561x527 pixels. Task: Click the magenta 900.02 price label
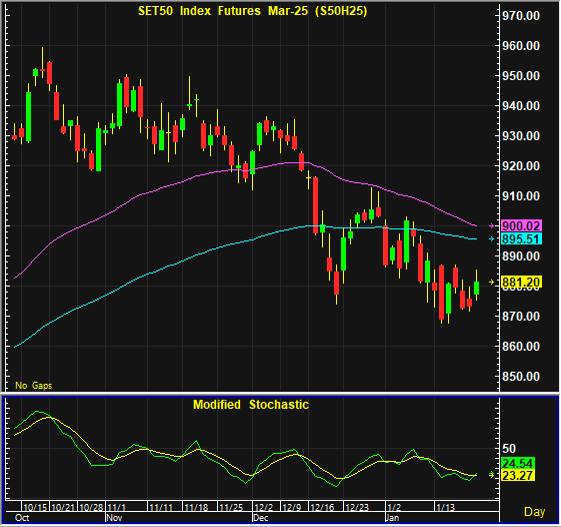521,226
